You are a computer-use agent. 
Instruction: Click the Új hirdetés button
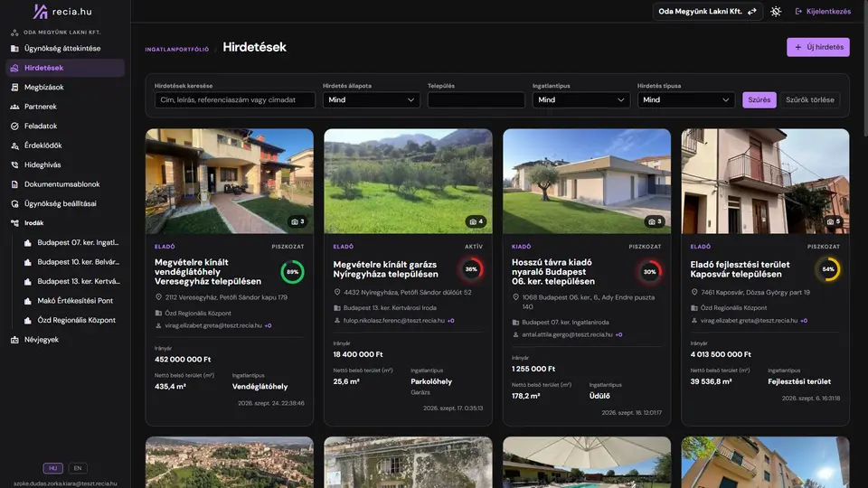[817, 48]
